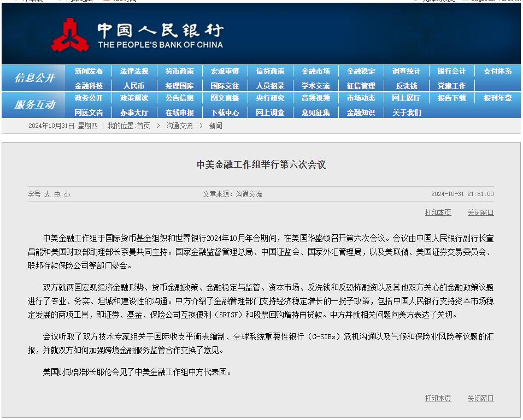Screen dimensions: 523x420
Task: Open 网上展厅 section
Action: (406, 98)
